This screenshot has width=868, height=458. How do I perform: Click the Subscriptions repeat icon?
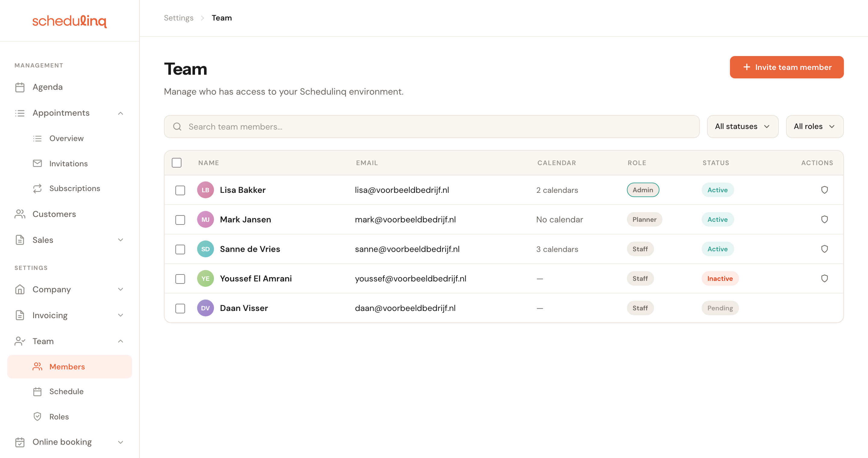point(37,188)
